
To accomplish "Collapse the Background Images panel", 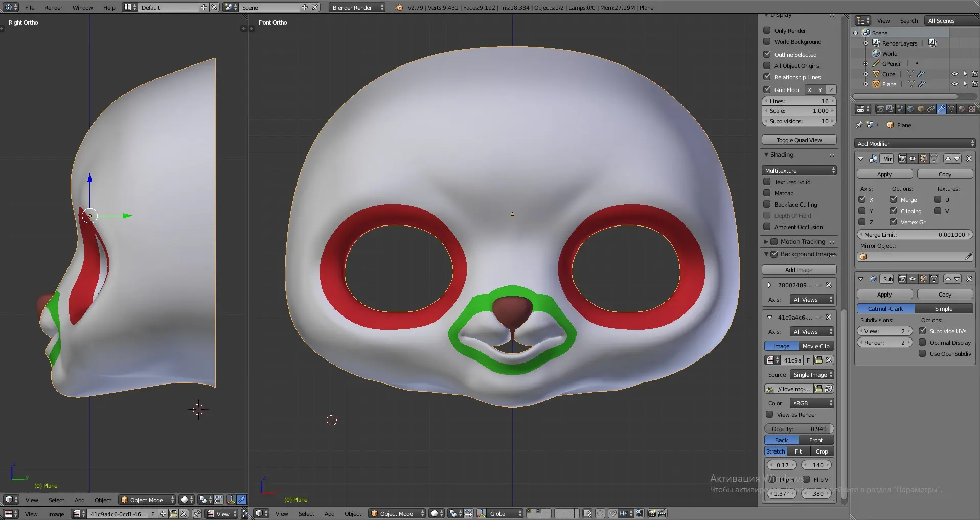I will click(766, 254).
